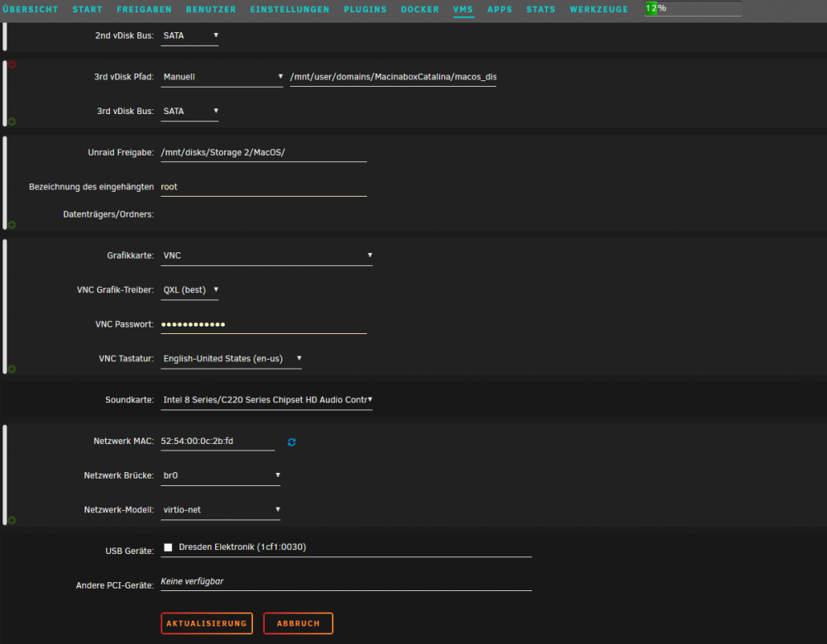Open the 3rd vDisk Bus dropdown
This screenshot has height=644, width=827.
189,112
